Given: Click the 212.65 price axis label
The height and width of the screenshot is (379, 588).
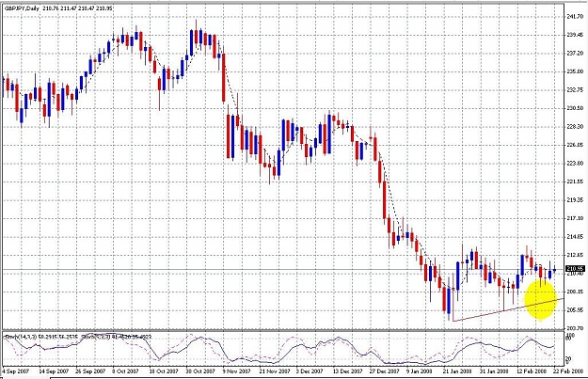Looking at the screenshot, I should tap(575, 255).
